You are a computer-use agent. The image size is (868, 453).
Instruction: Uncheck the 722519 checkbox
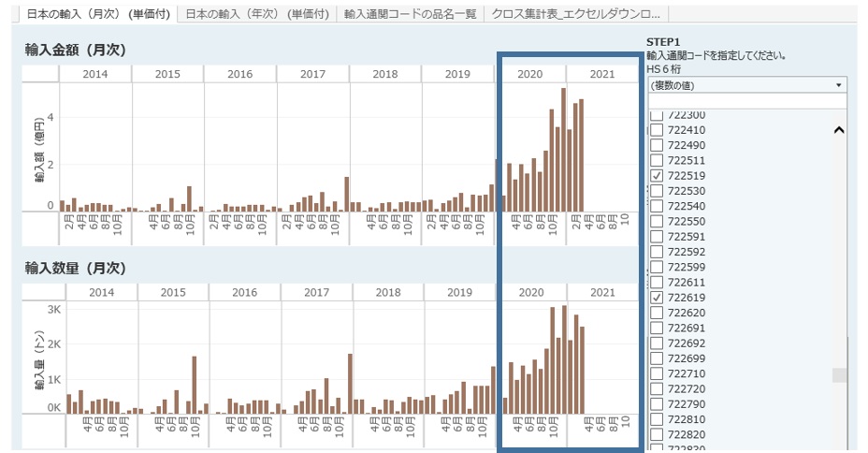[x=657, y=176]
